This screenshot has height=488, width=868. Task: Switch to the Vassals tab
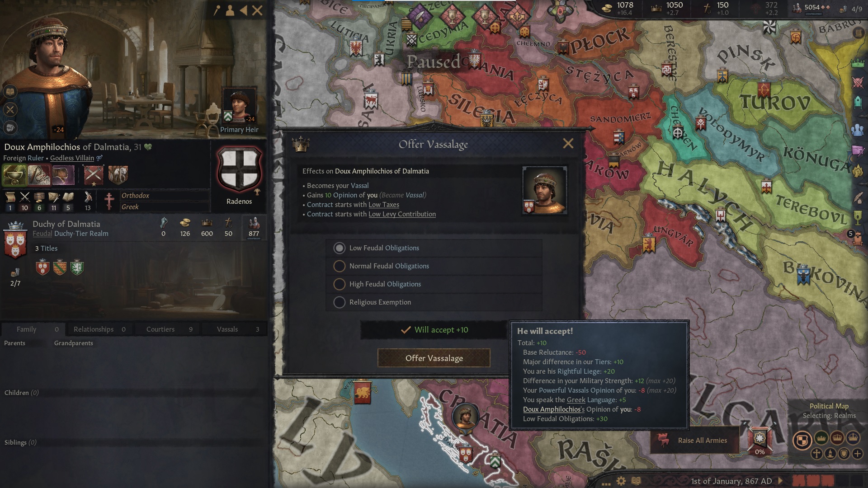click(235, 329)
